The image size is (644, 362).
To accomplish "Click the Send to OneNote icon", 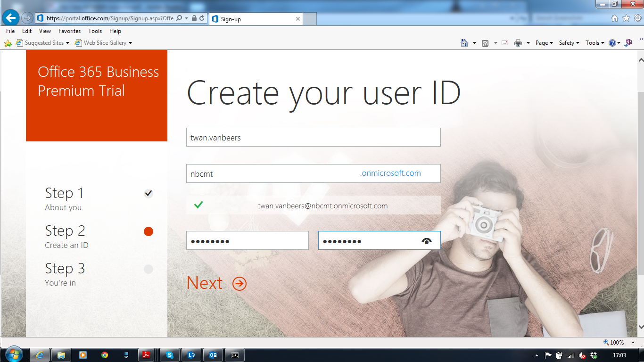I will pos(628,43).
